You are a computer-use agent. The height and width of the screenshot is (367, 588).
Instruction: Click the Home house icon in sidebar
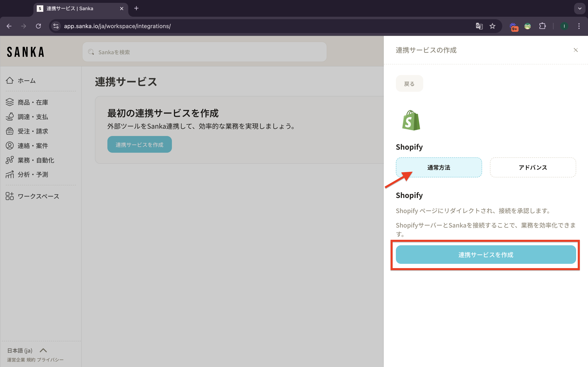[x=10, y=80]
